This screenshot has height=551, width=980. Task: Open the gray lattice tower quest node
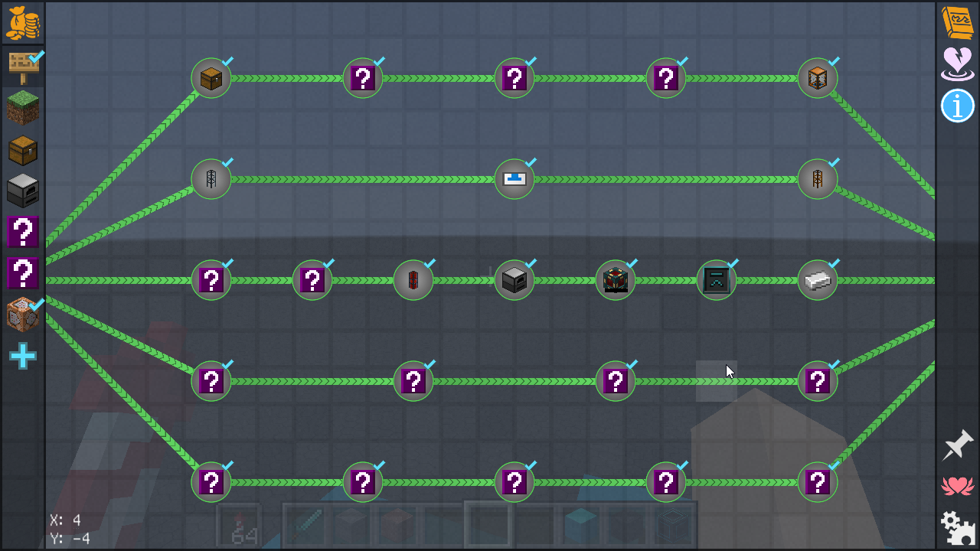coord(211,179)
